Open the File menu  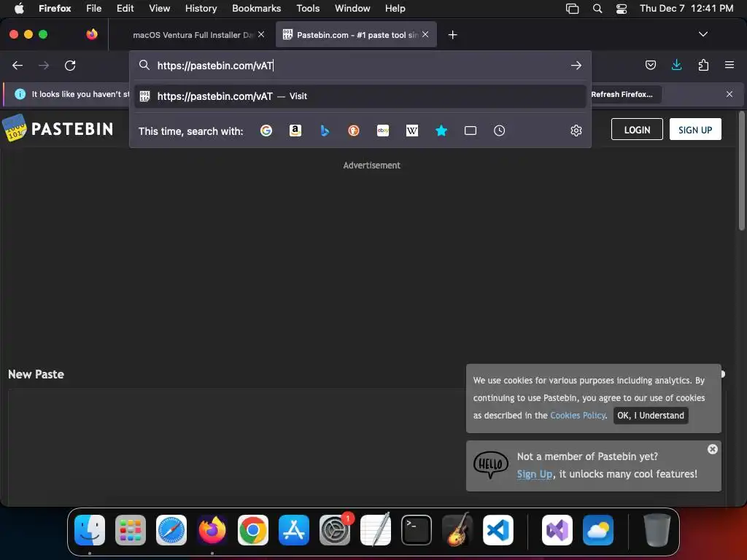[93, 8]
